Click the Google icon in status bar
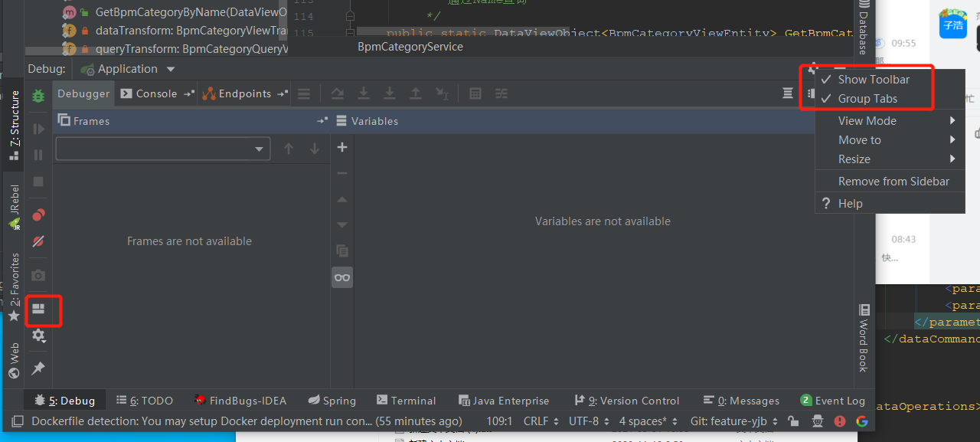 click(862, 421)
